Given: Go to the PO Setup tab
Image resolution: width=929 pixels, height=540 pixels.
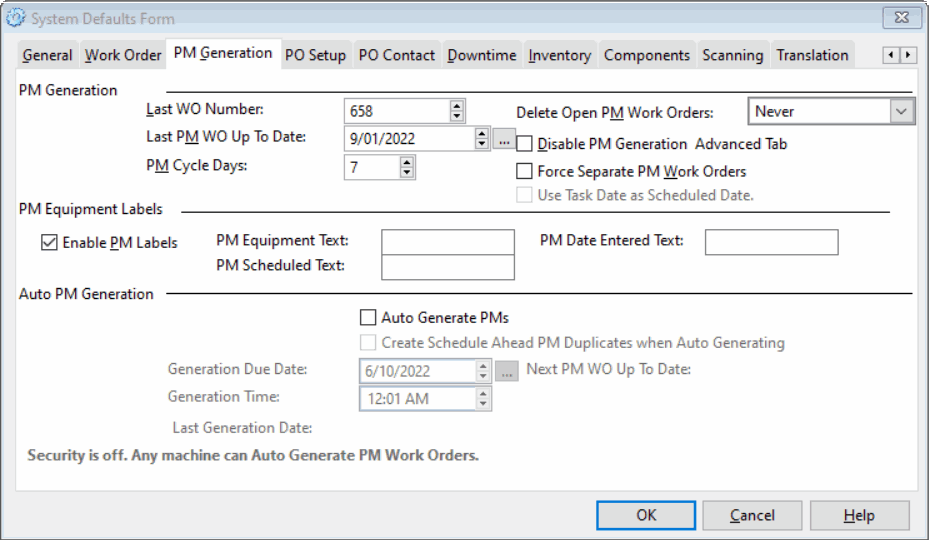Looking at the screenshot, I should coord(315,55).
